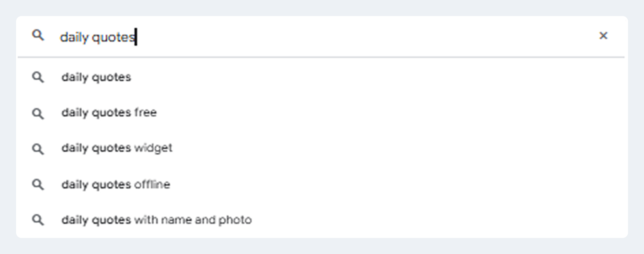
Task: Click the word 'widget' in the suggestions
Action: [153, 148]
